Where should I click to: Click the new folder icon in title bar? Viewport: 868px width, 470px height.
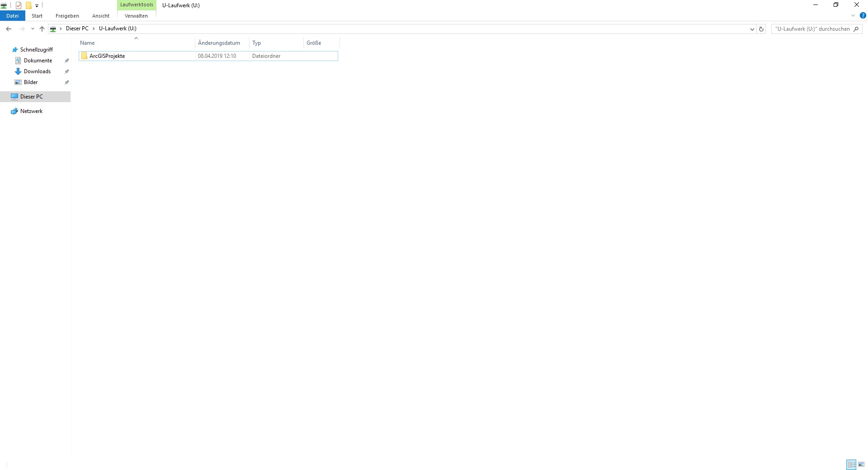[28, 5]
